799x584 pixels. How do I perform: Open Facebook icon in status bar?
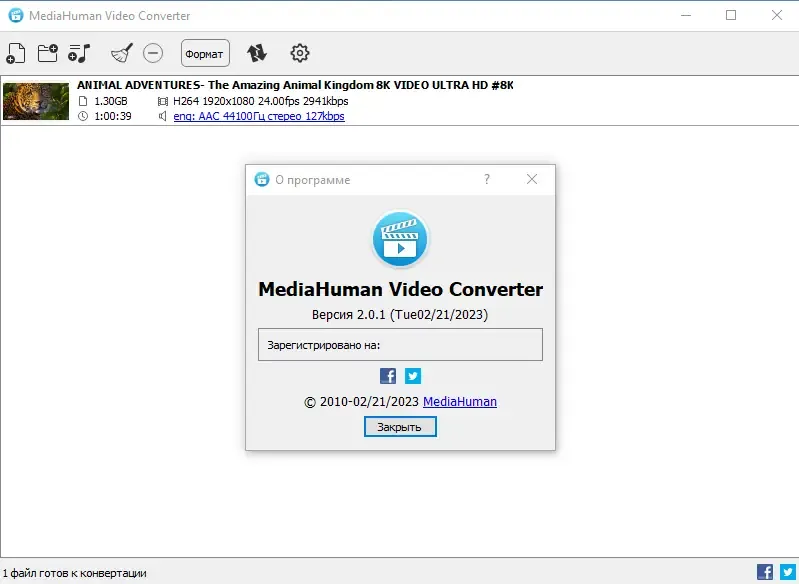click(765, 572)
